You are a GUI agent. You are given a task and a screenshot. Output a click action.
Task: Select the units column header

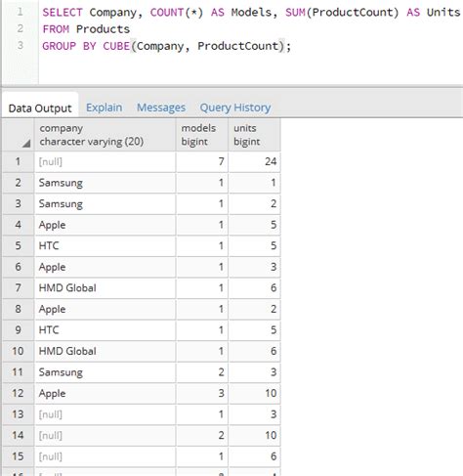pyautogui.click(x=254, y=135)
